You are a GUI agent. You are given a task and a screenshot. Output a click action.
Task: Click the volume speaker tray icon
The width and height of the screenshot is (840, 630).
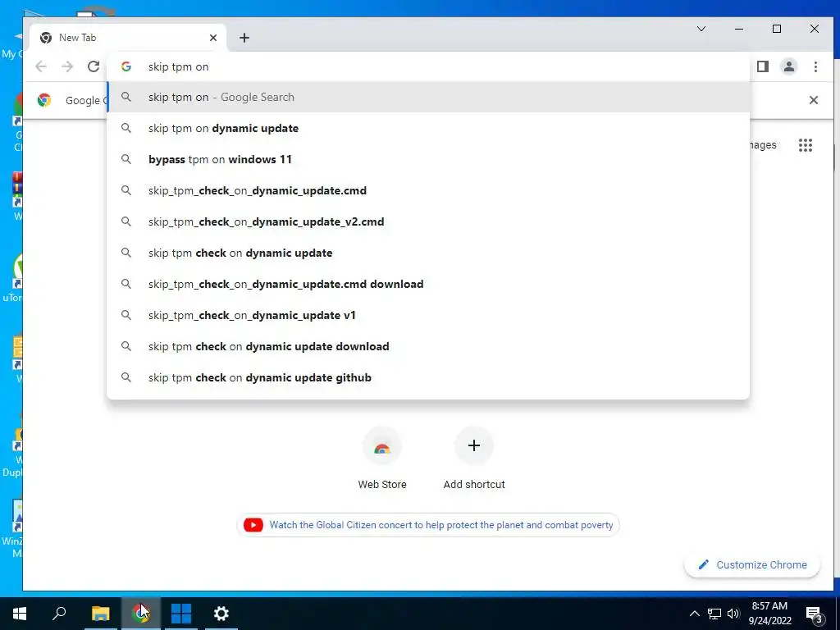pyautogui.click(x=733, y=614)
